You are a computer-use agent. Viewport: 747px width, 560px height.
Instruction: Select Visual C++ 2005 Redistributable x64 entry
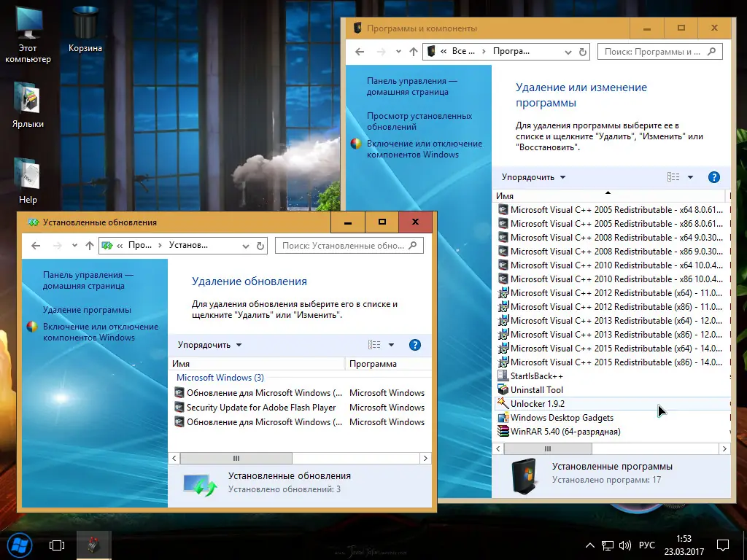pyautogui.click(x=613, y=209)
